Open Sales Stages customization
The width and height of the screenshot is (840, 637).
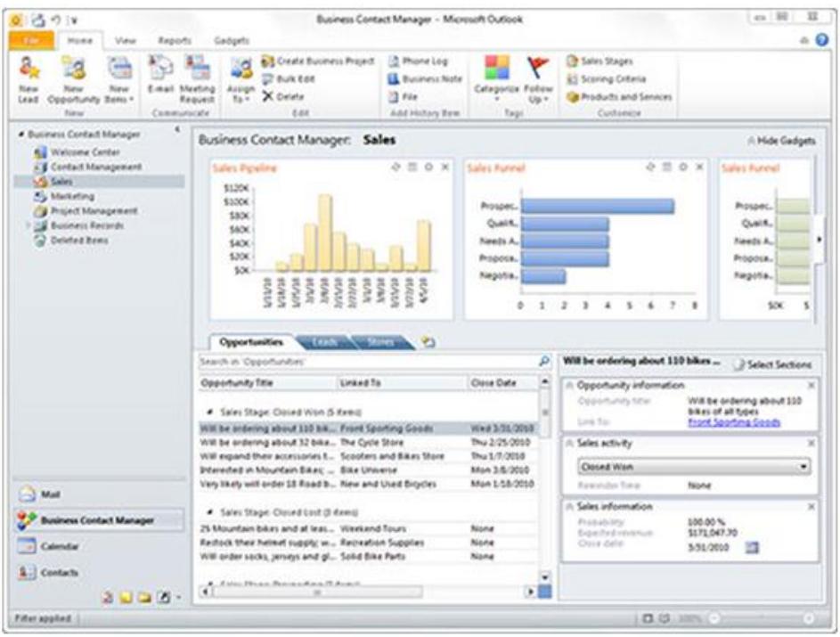(x=599, y=61)
